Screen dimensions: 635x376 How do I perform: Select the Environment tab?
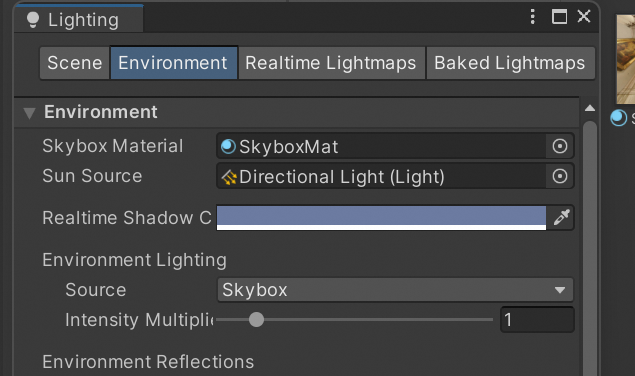(174, 63)
